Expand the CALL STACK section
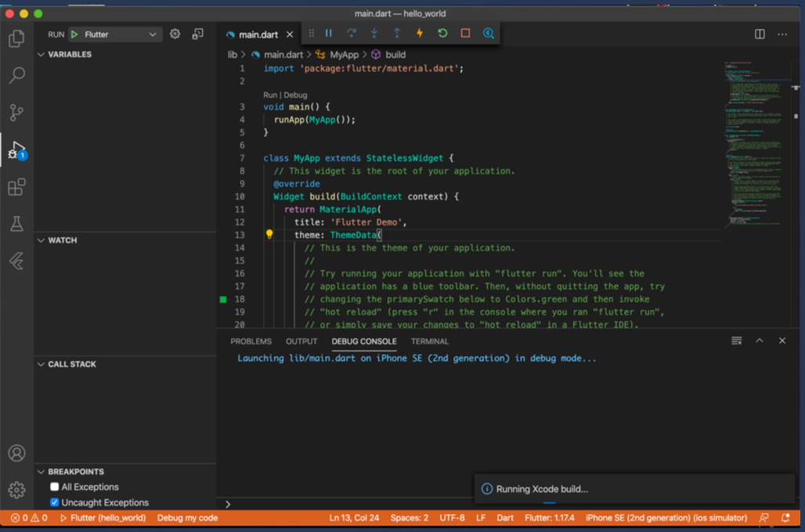The image size is (805, 532). pos(41,364)
